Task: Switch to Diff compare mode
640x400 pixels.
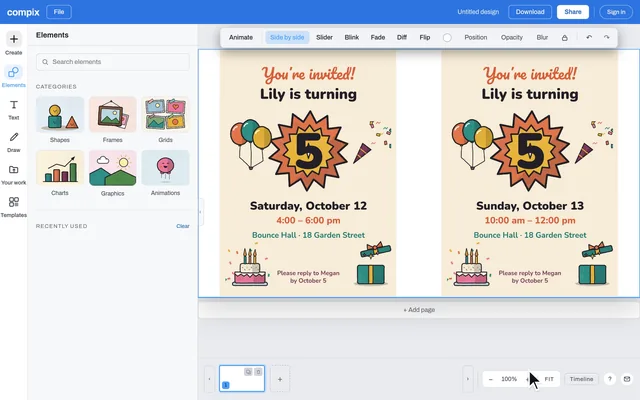Action: [402, 38]
